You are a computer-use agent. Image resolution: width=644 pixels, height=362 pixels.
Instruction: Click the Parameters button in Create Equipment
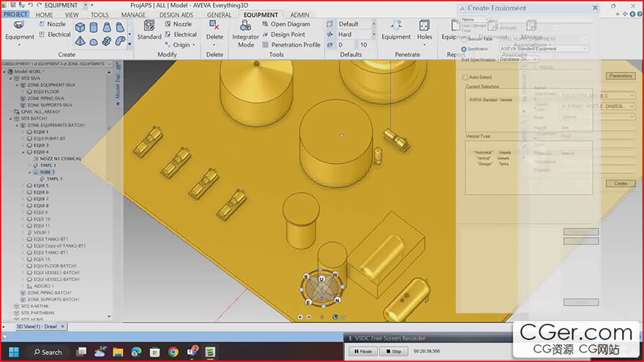click(x=621, y=76)
